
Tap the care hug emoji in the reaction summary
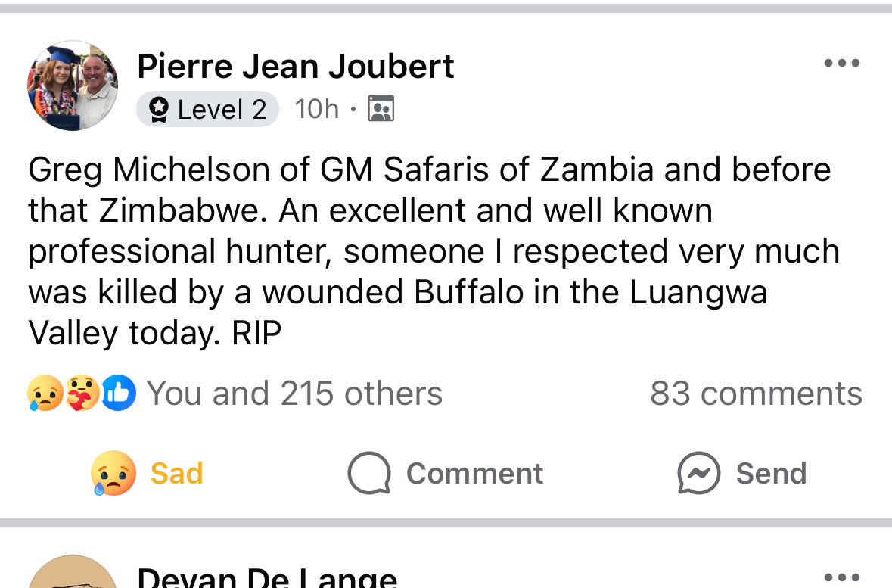tap(82, 394)
